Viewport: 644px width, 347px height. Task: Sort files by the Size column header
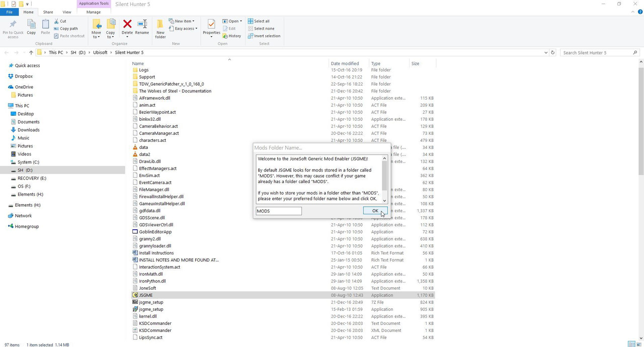(423, 63)
